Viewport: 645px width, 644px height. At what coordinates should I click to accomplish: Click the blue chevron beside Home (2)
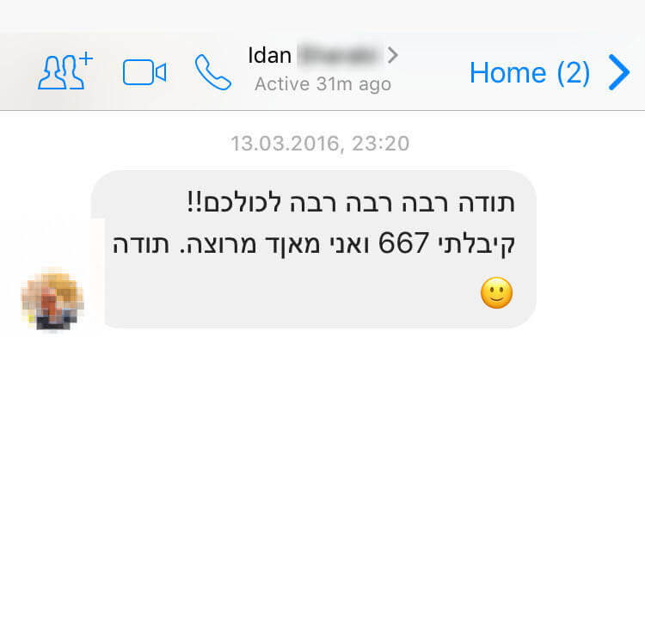pos(619,72)
